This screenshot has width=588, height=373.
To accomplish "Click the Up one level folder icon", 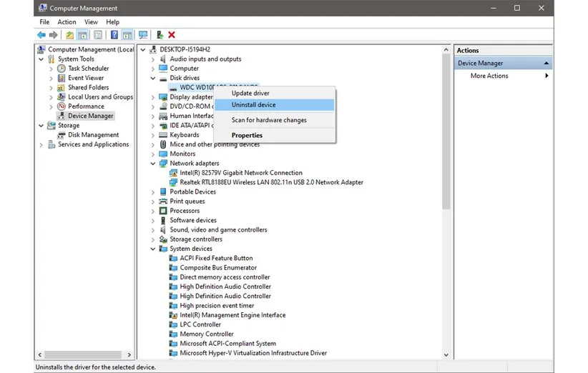I will point(69,35).
